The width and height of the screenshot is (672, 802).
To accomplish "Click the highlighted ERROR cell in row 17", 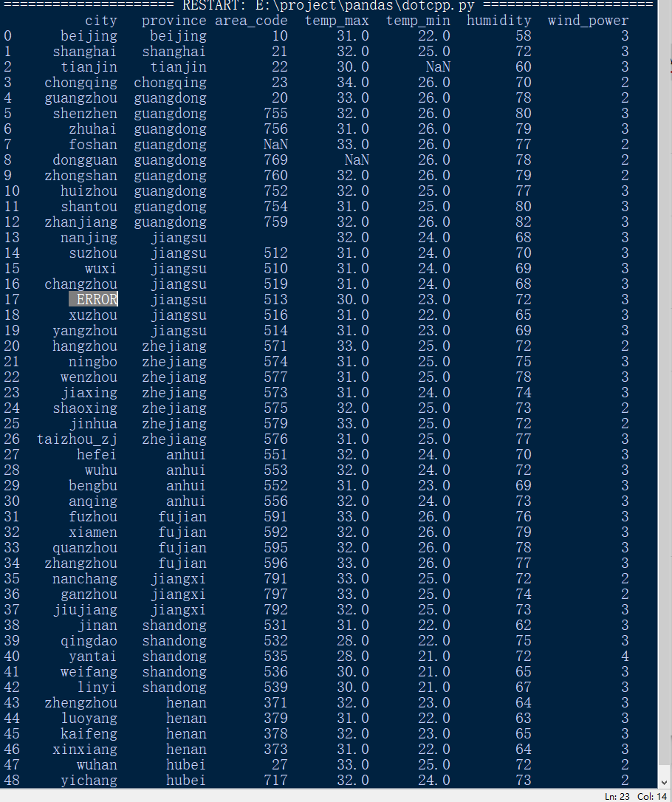I will pos(94,299).
